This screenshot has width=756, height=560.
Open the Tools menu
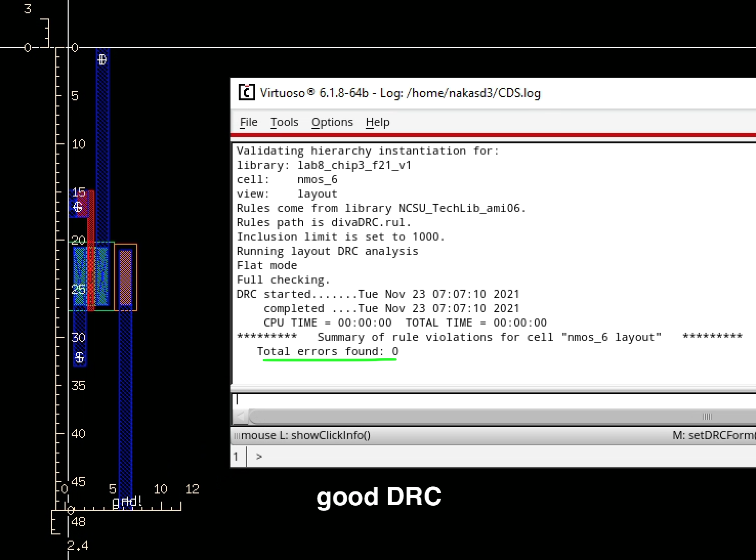click(x=284, y=122)
